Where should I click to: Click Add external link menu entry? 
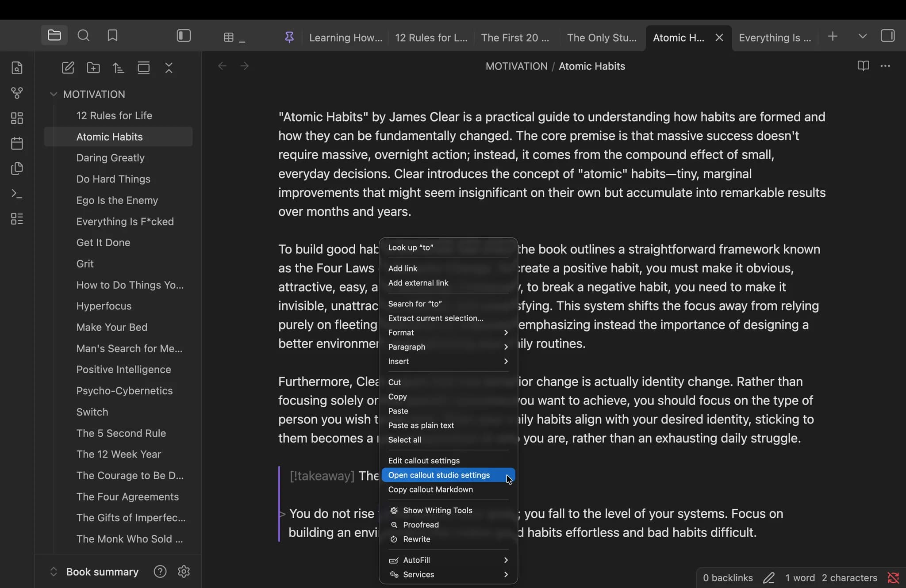pos(448,283)
